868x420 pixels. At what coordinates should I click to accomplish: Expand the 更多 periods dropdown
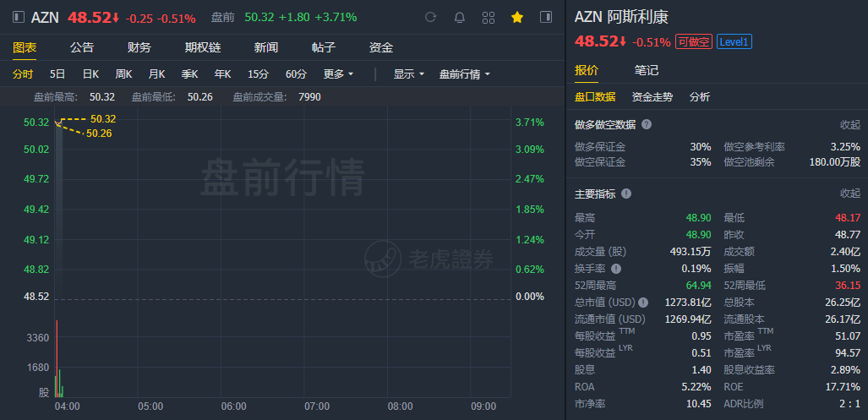[338, 74]
